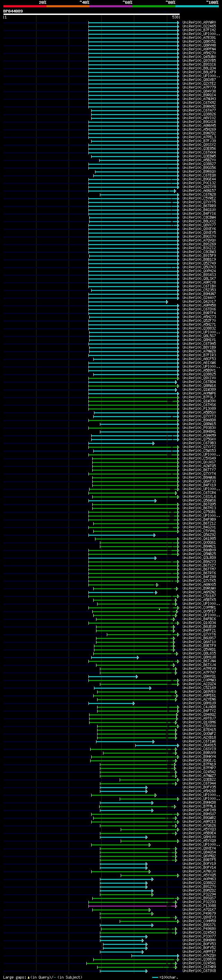Viewport: 222px width, 980px height.
Task: Select the label UniRef100_Q38826
Action: [199, 114]
